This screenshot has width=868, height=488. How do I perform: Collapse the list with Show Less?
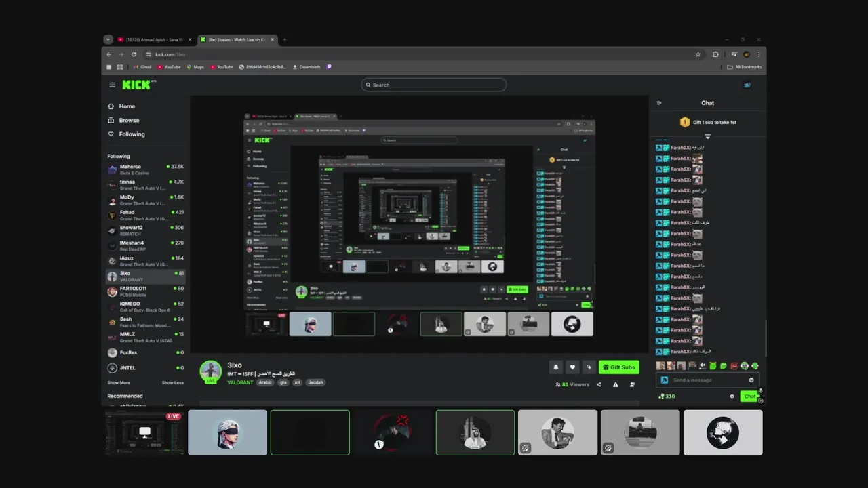pyautogui.click(x=173, y=382)
